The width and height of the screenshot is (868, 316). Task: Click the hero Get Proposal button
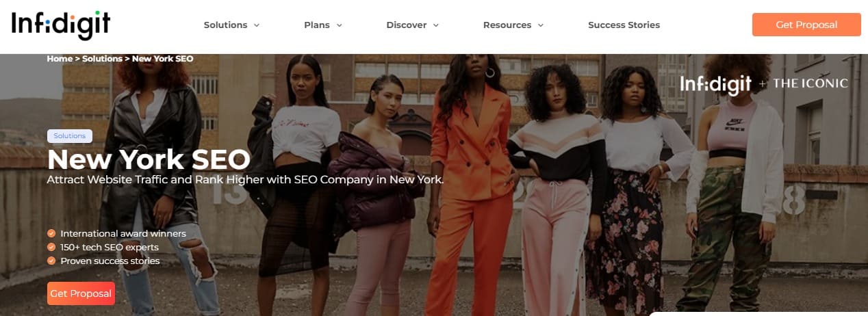pyautogui.click(x=81, y=293)
